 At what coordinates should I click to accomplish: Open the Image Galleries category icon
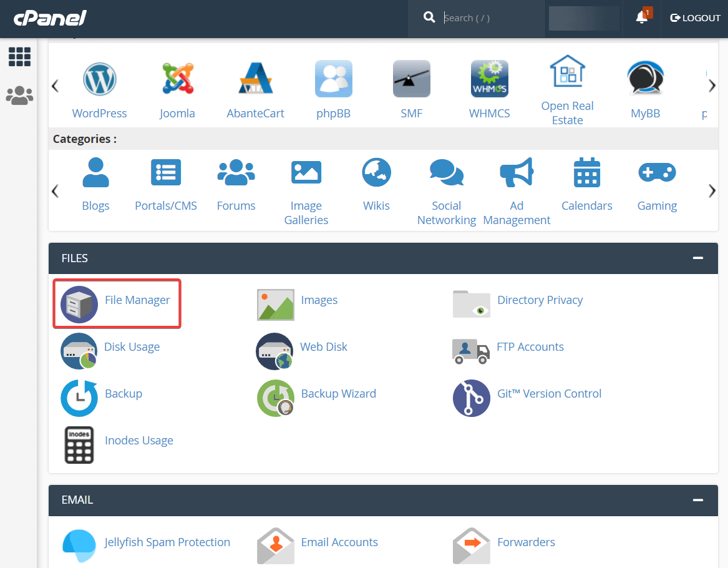point(306,172)
